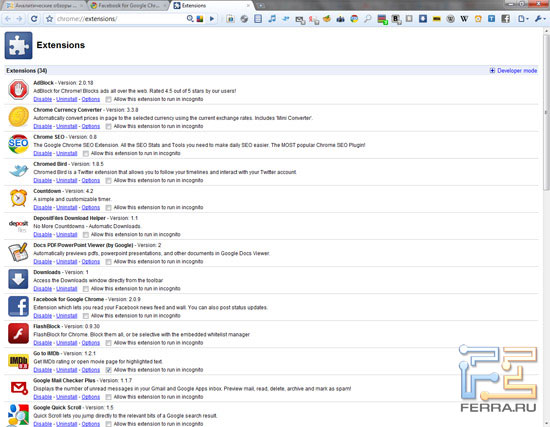Image resolution: width=550 pixels, height=427 pixels.
Task: Click the magnifying glass extension in toolbar
Action: 368,19
